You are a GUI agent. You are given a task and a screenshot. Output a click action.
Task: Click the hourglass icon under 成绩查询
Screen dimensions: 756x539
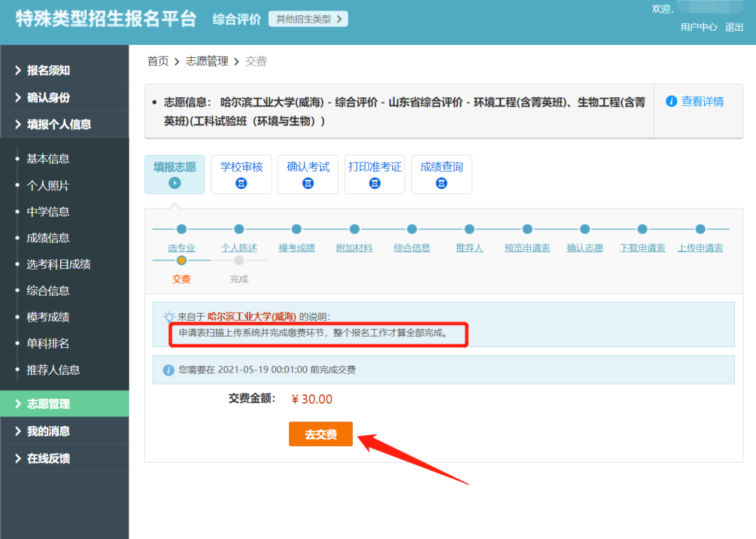tap(441, 183)
